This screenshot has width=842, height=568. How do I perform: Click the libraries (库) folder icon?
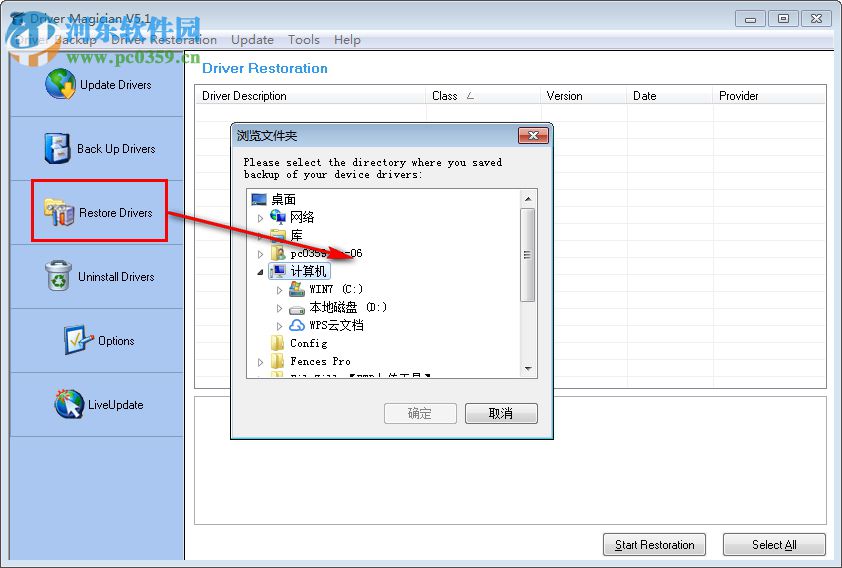pyautogui.click(x=278, y=235)
